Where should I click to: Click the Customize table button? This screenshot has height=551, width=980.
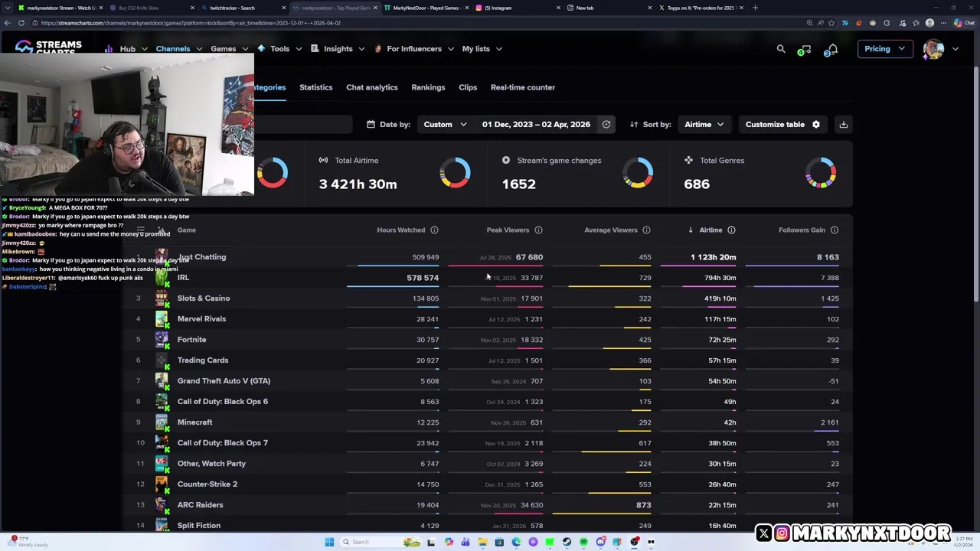pyautogui.click(x=782, y=124)
